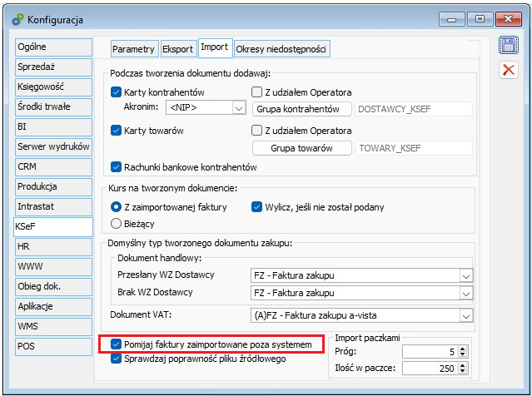Screen dimensions: 532x396
Task: Go to Środki trwałe section
Action: [x=53, y=106]
